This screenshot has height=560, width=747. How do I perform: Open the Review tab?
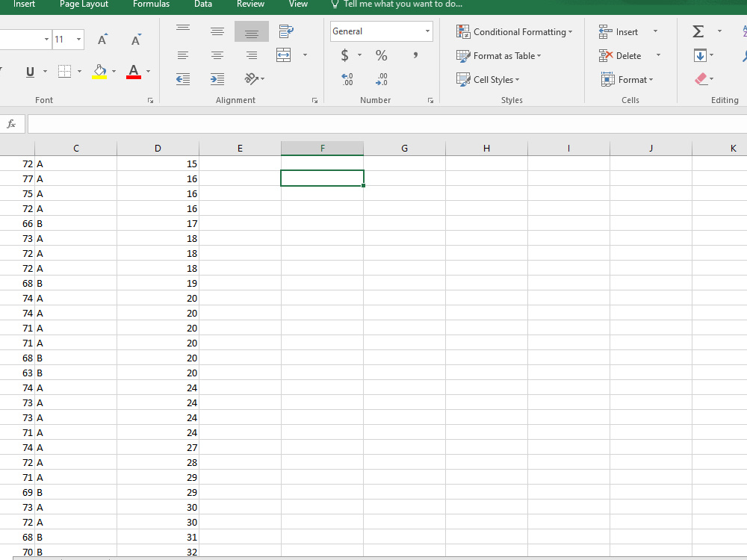[250, 4]
